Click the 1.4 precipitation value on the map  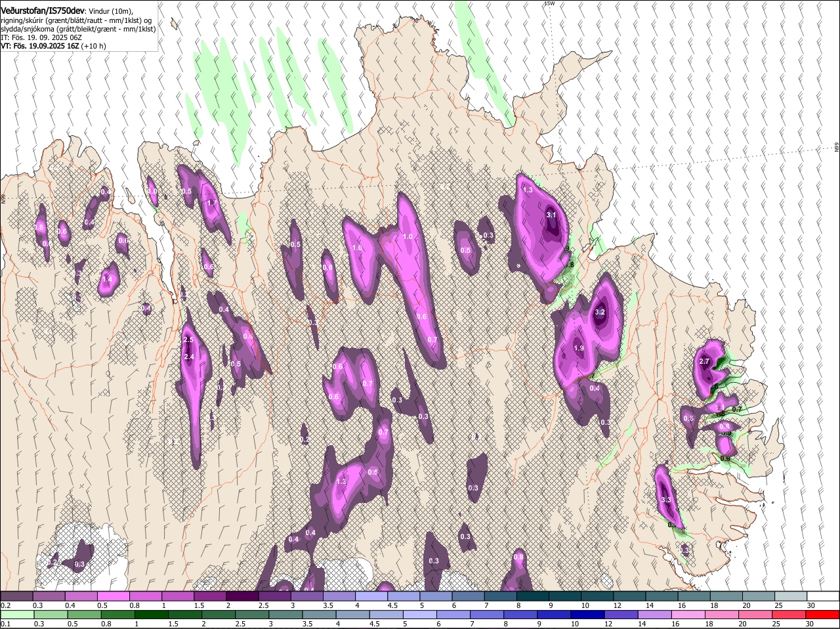coord(107,279)
